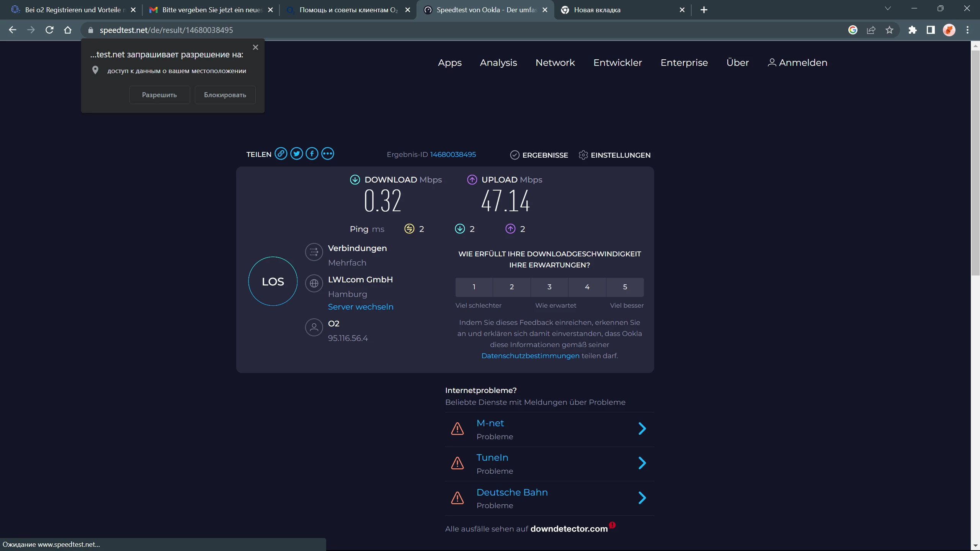Open more share options ellipsis icon

point(328,154)
